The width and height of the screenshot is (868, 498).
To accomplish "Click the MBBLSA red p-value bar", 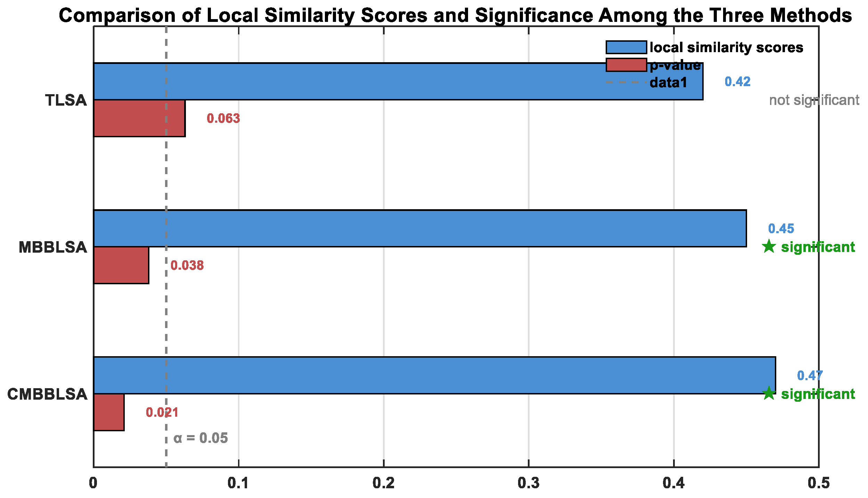I will point(121,265).
